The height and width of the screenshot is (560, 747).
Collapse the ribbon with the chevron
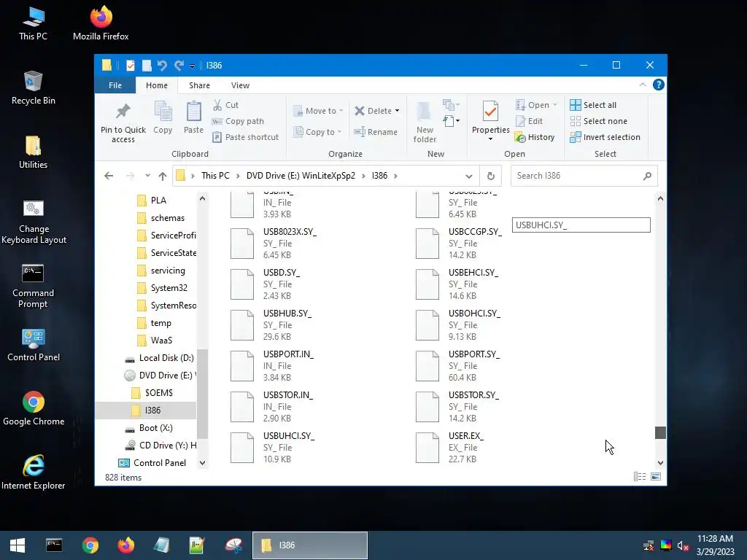tap(642, 85)
